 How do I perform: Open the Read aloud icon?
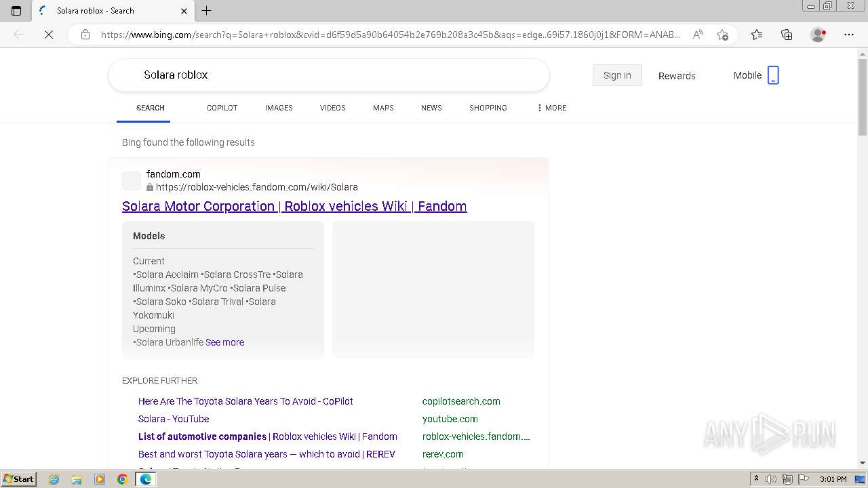[x=698, y=35]
